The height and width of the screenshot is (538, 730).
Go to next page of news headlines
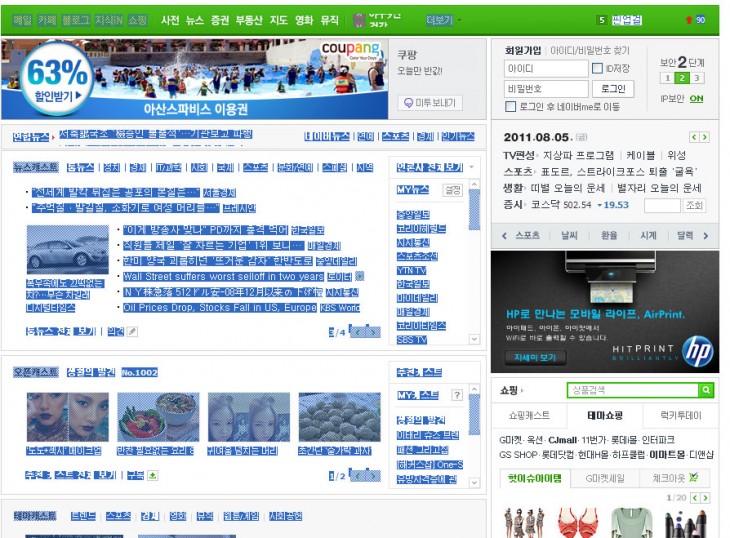[373, 332]
